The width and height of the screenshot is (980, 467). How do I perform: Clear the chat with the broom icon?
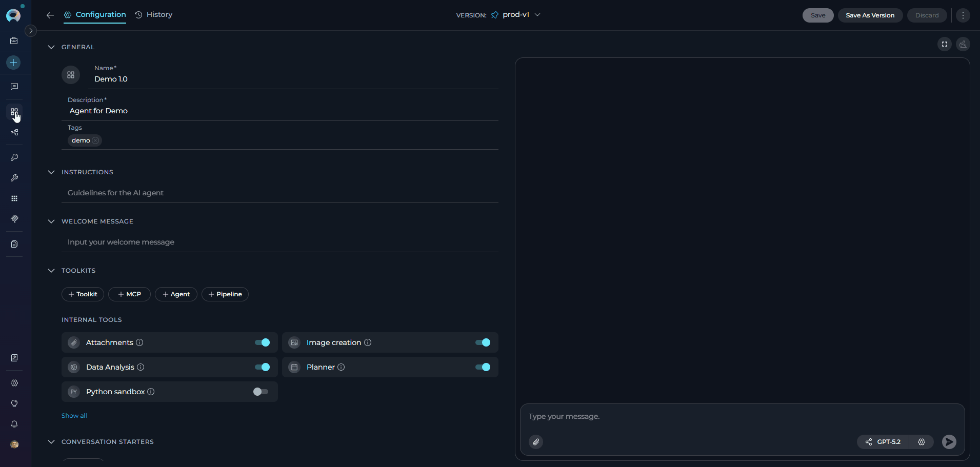pos(963,44)
